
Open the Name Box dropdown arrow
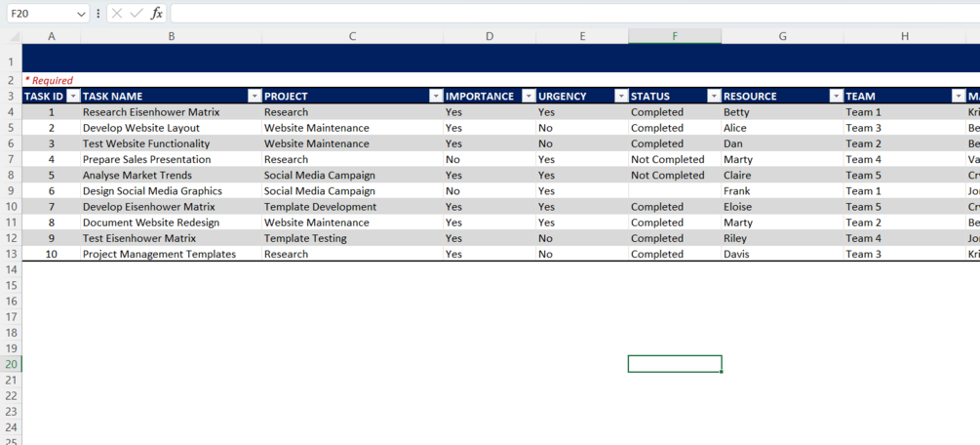coord(82,13)
